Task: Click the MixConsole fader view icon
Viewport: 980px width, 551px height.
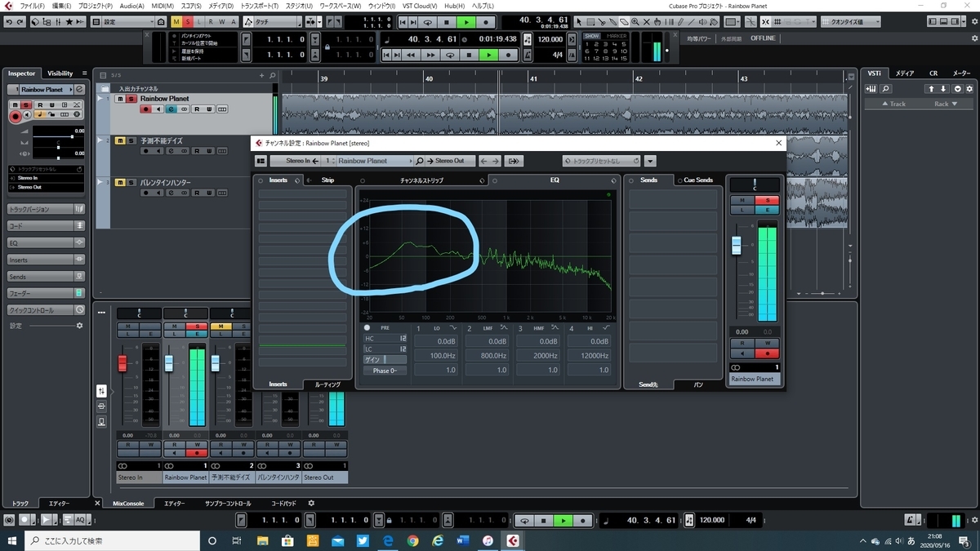Action: pos(101,390)
